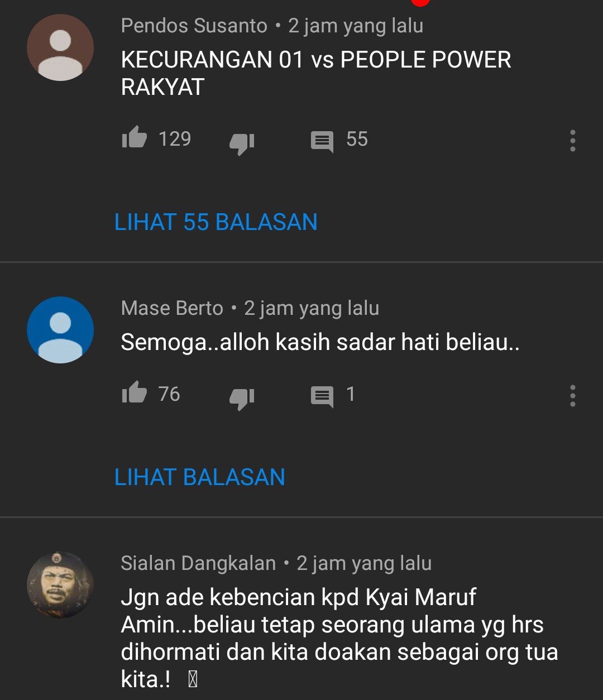Dislike Mase Berto's comment
This screenshot has width=603, height=700.
click(x=242, y=399)
